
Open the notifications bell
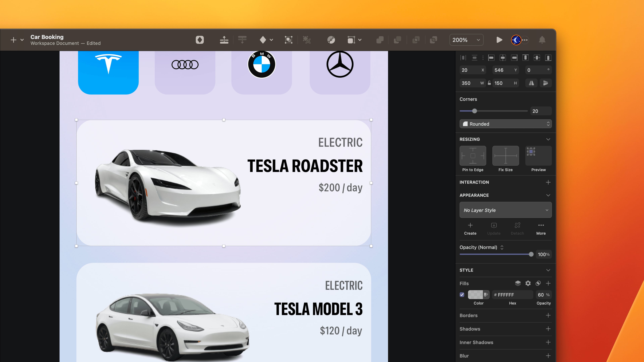click(542, 40)
